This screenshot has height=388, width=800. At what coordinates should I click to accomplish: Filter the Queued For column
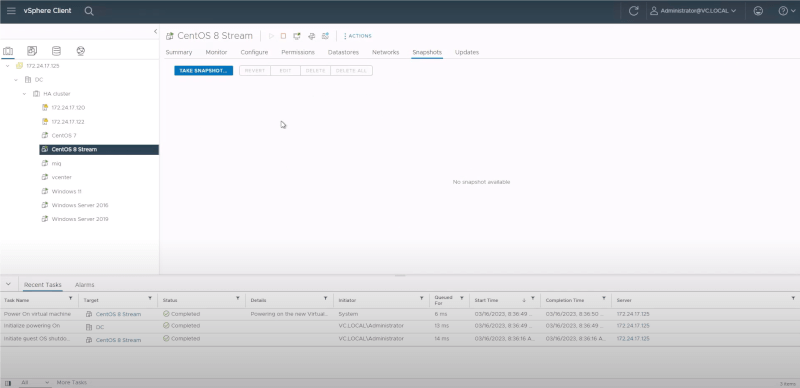coord(462,298)
